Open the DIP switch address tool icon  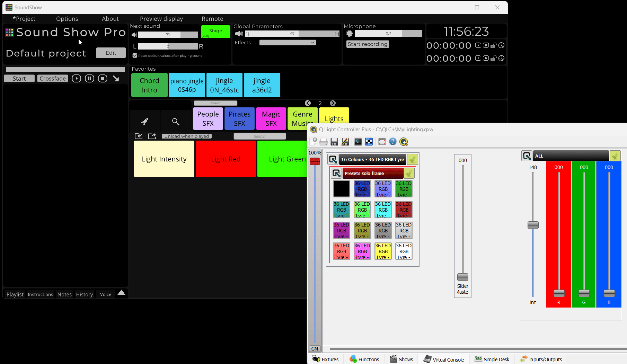point(369,142)
